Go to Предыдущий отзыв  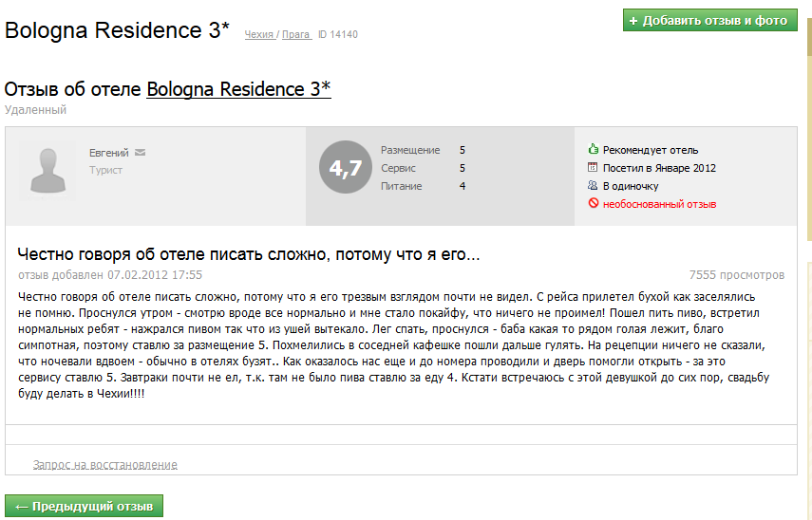pyautogui.click(x=84, y=506)
